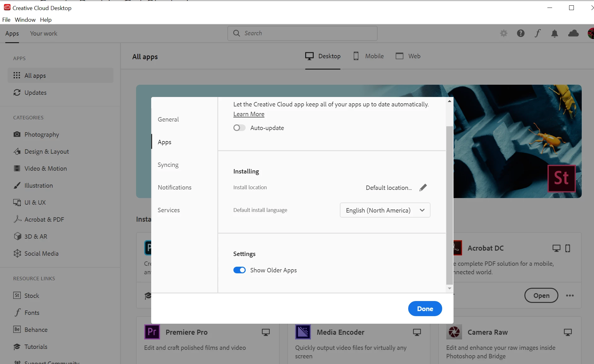Screen dimensions: 594x364
Task: Click the Premiere Pro app icon
Action: (152, 332)
